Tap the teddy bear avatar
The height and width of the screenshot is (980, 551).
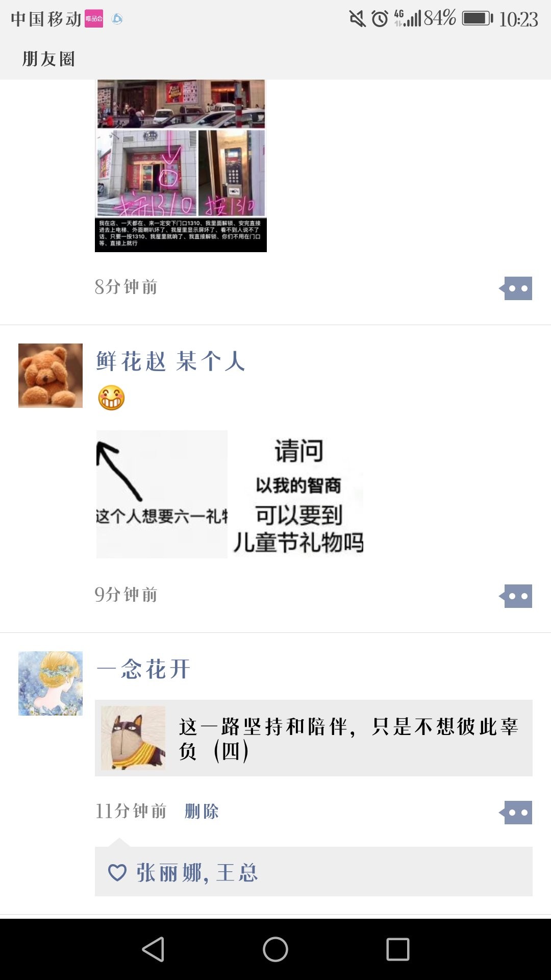51,376
